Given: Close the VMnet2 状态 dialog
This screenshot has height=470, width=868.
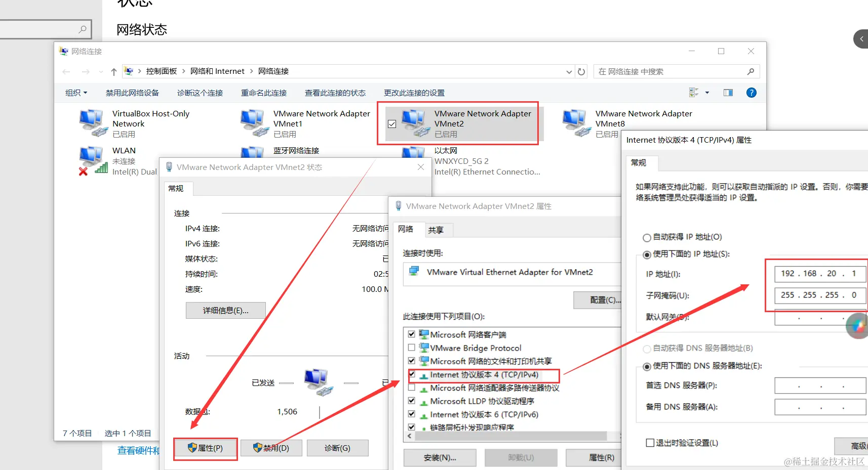Looking at the screenshot, I should tap(421, 167).
